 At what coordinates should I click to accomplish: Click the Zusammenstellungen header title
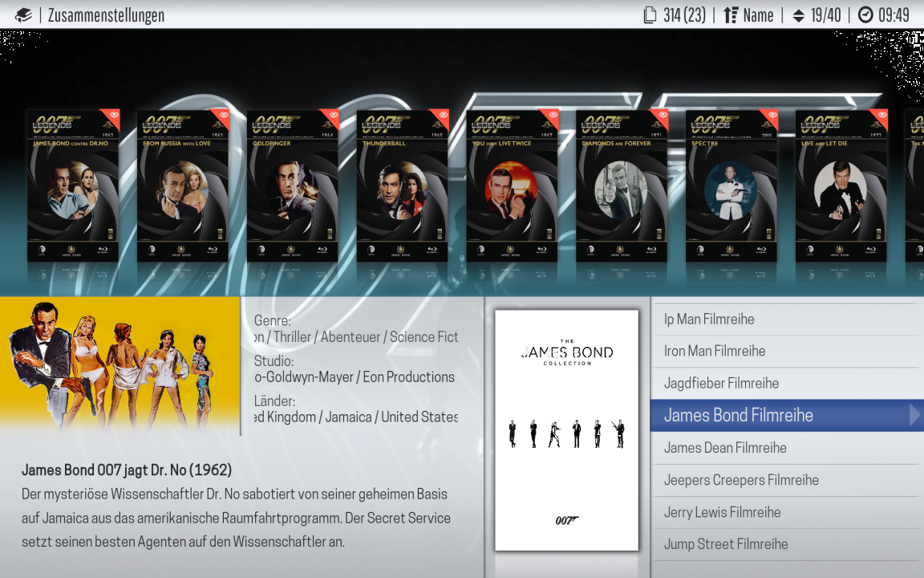106,15
